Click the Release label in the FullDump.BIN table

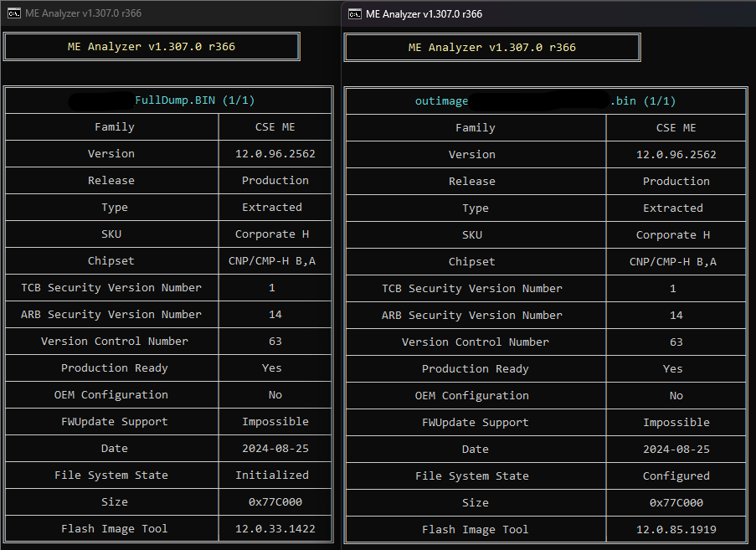[111, 181]
